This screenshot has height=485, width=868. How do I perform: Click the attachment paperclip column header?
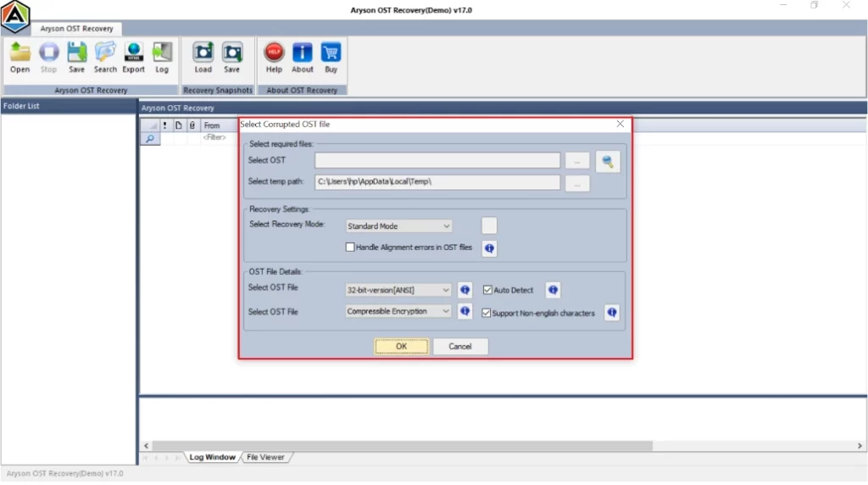tap(192, 125)
